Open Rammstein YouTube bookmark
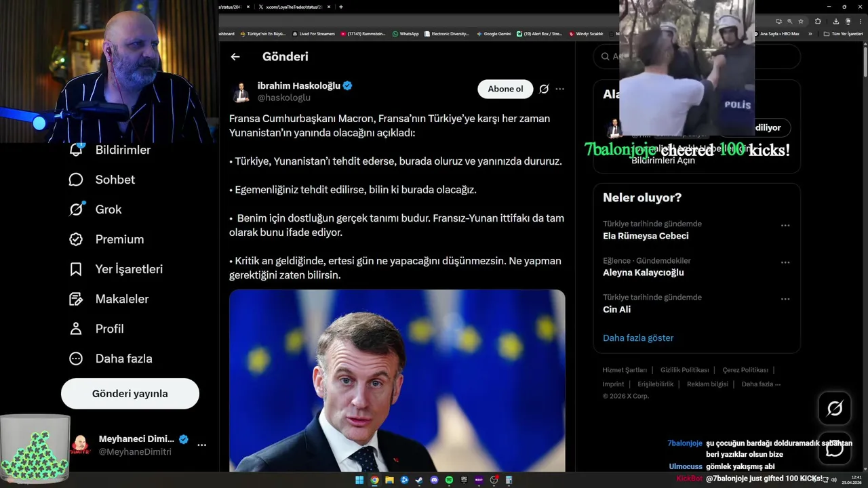868x488 pixels. click(x=364, y=33)
